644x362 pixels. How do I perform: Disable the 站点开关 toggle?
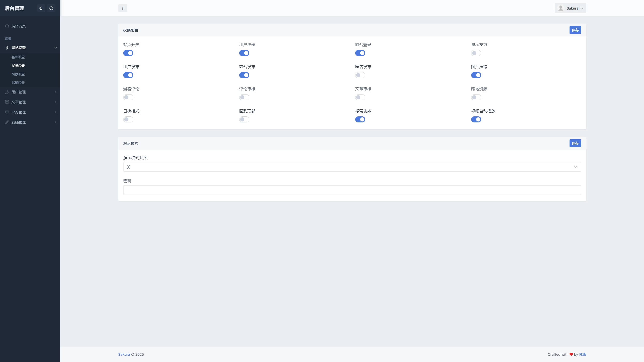pos(128,53)
